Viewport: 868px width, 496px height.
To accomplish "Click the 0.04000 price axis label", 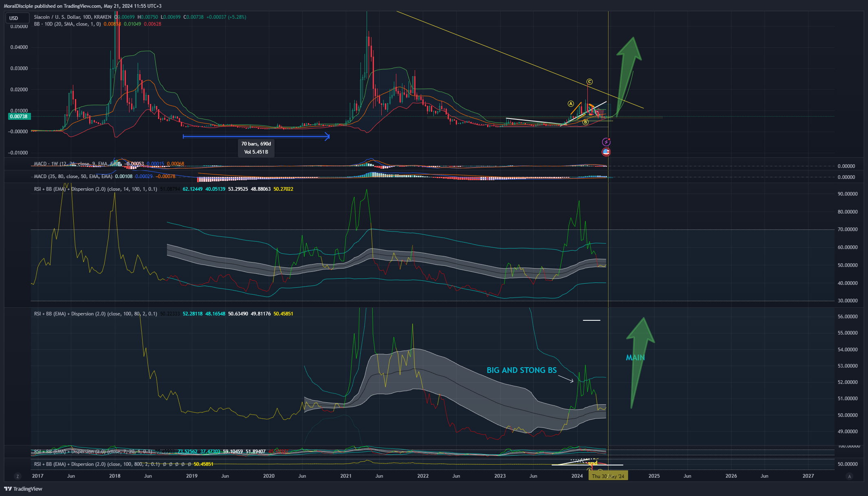I will [19, 47].
